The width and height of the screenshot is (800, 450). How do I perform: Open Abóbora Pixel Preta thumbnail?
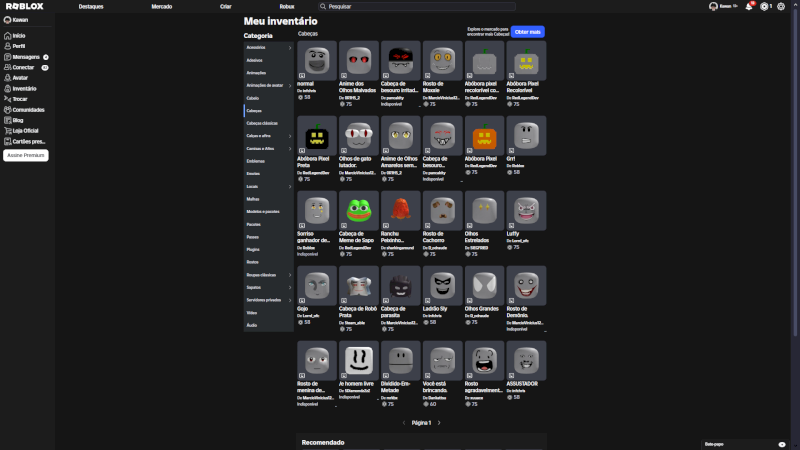coord(317,136)
